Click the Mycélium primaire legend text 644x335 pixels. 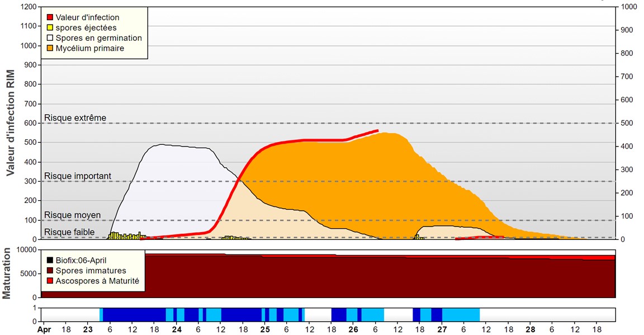(90, 48)
